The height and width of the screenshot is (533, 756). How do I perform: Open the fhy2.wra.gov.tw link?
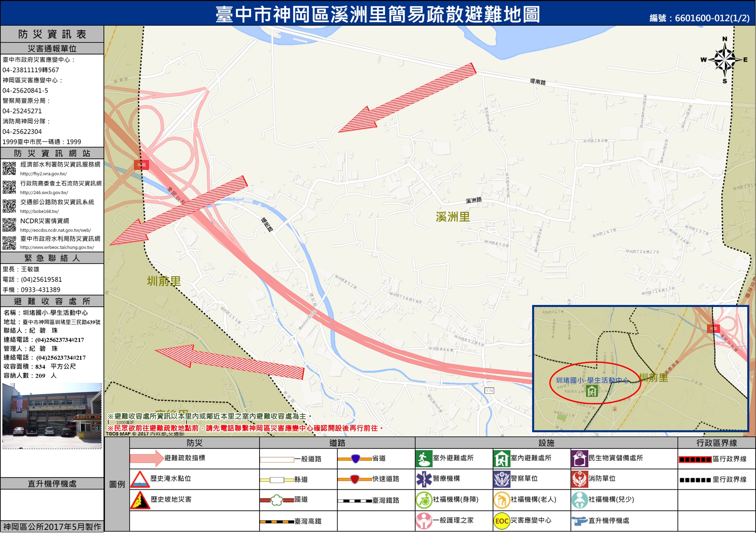coord(43,174)
